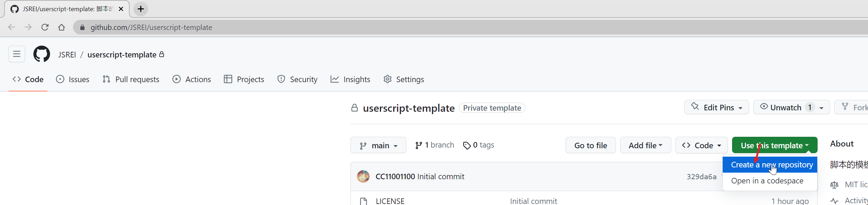Open the Actions tab
The height and width of the screenshot is (205, 868).
[x=192, y=79]
